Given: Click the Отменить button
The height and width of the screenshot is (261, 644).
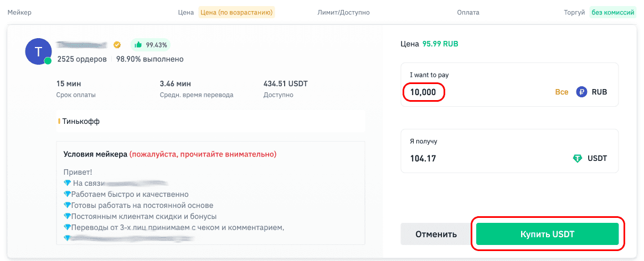Looking at the screenshot, I should point(436,234).
